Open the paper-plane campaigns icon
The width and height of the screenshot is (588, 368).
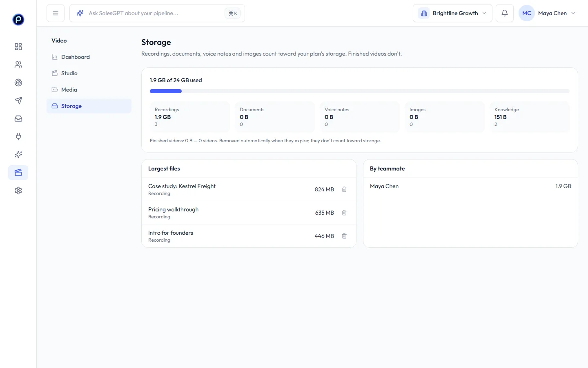18,101
